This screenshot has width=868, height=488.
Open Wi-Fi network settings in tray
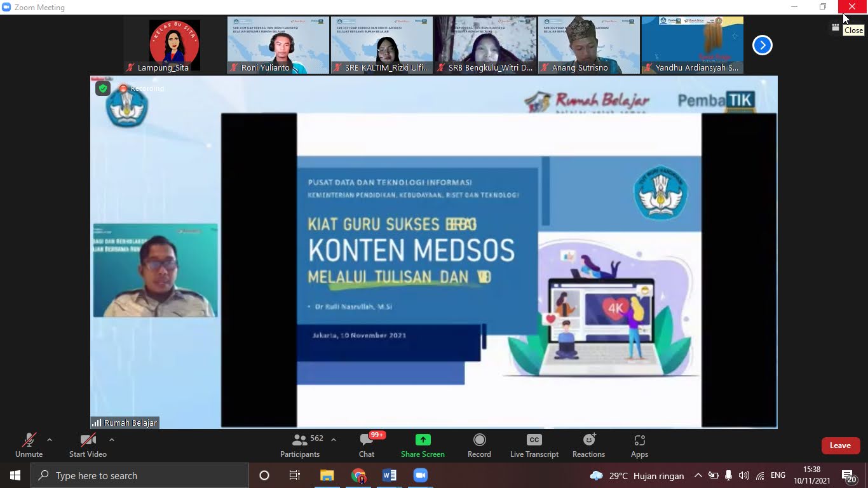pyautogui.click(x=760, y=475)
